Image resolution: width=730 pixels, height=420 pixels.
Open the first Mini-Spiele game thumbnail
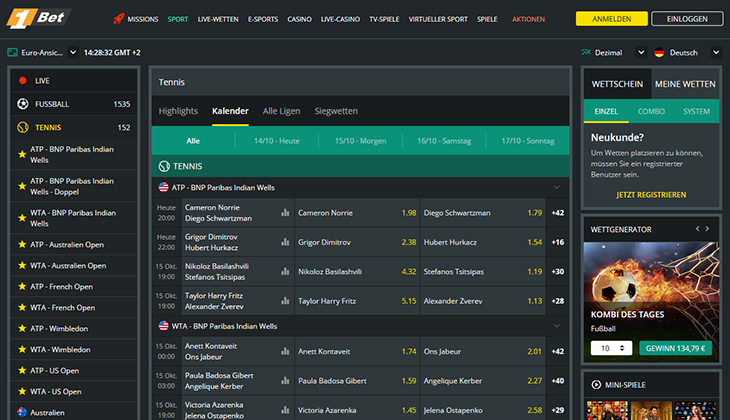[607, 410]
